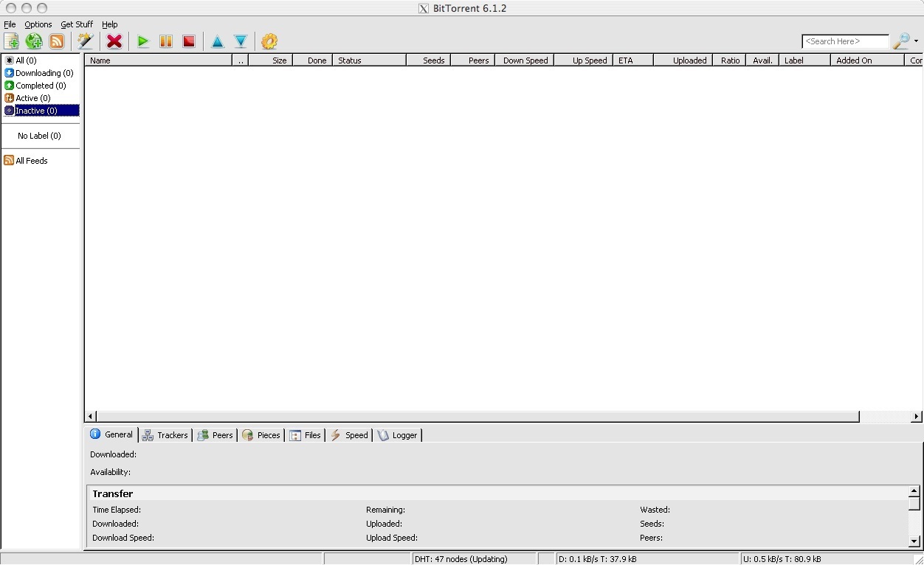Open the RSS feed toolbar icon

pyautogui.click(x=57, y=41)
